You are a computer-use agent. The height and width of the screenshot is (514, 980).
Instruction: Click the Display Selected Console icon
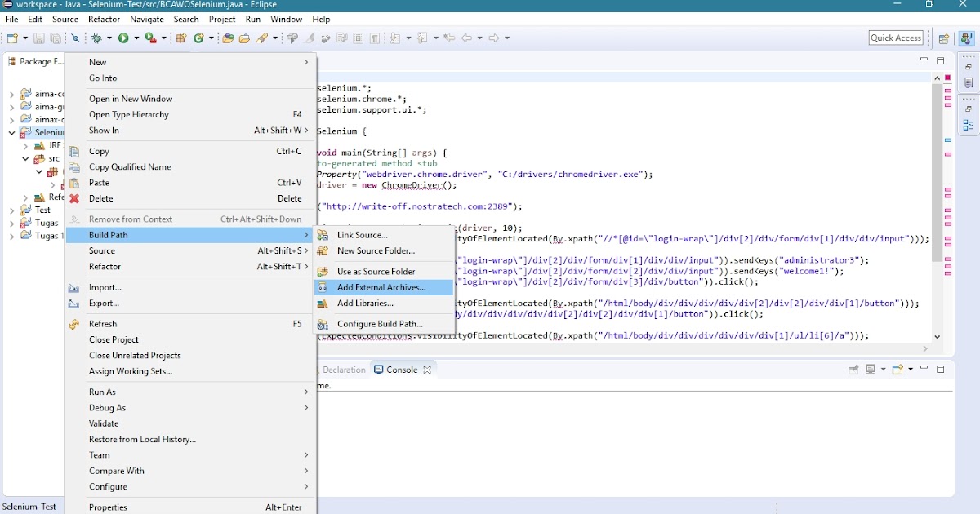tap(871, 370)
